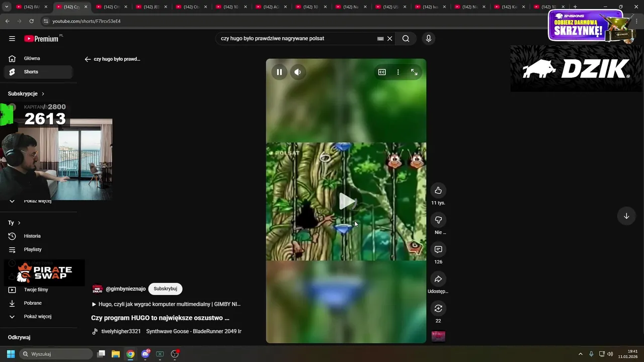Close the active '(142) Czy' tab

coord(86,7)
